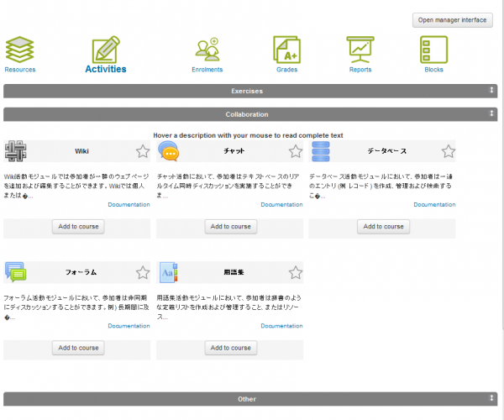The width and height of the screenshot is (504, 420).
Task: Open the Enrolments users icon
Action: pos(207,50)
